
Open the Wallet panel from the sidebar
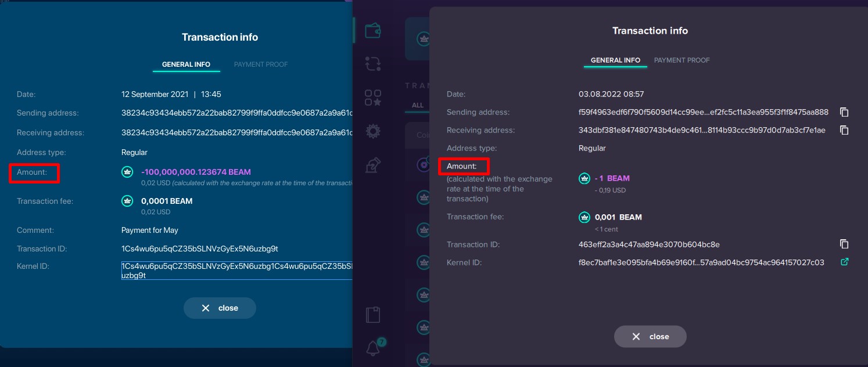point(373,30)
